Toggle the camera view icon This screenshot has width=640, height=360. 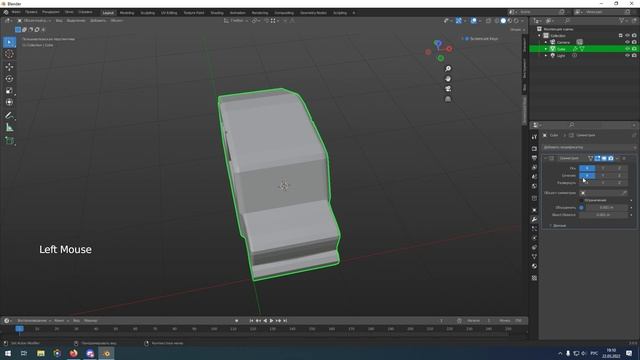coord(448,89)
